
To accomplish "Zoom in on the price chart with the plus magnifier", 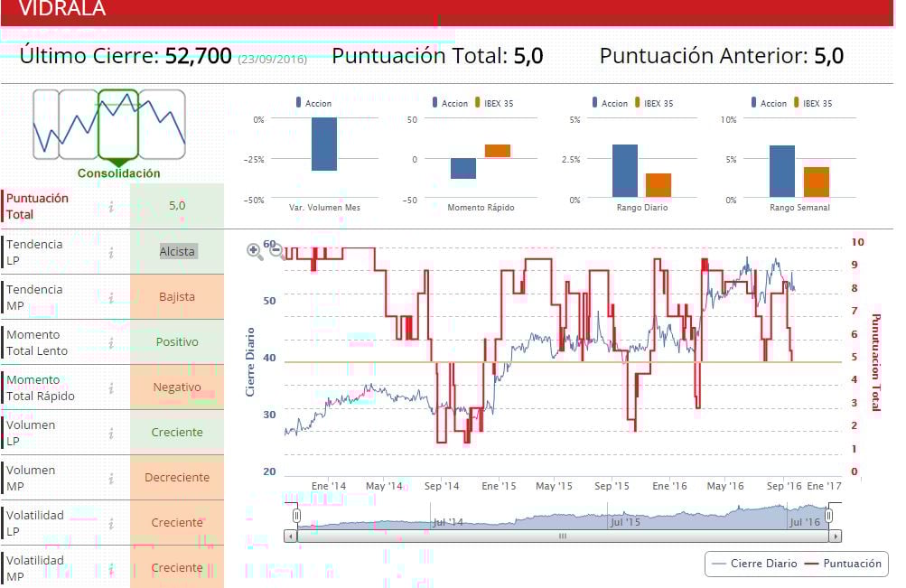I will point(254,251).
